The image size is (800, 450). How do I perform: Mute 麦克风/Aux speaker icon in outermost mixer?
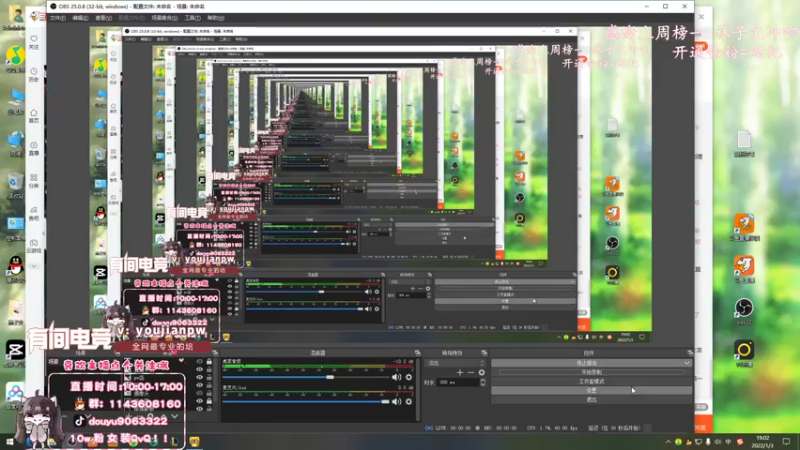point(396,402)
